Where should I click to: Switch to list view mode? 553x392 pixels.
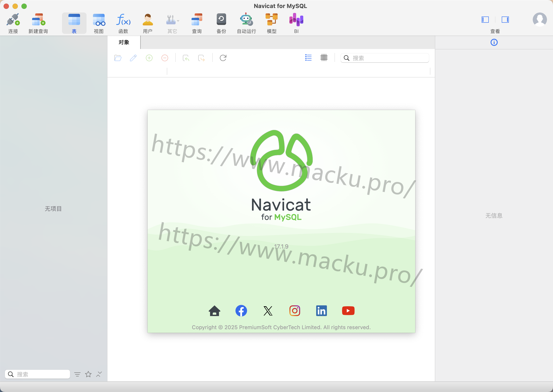[308, 58]
